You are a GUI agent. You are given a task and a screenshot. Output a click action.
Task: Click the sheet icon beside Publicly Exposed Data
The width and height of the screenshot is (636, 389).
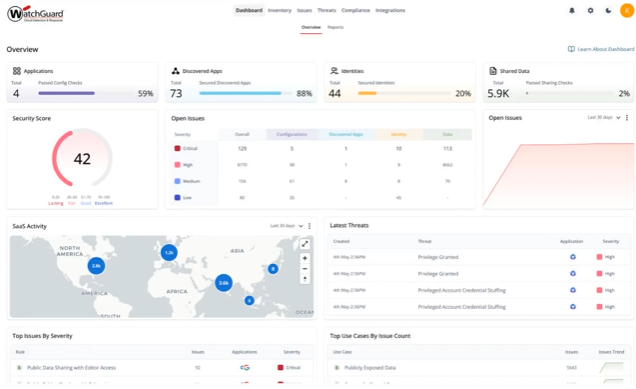pos(336,368)
